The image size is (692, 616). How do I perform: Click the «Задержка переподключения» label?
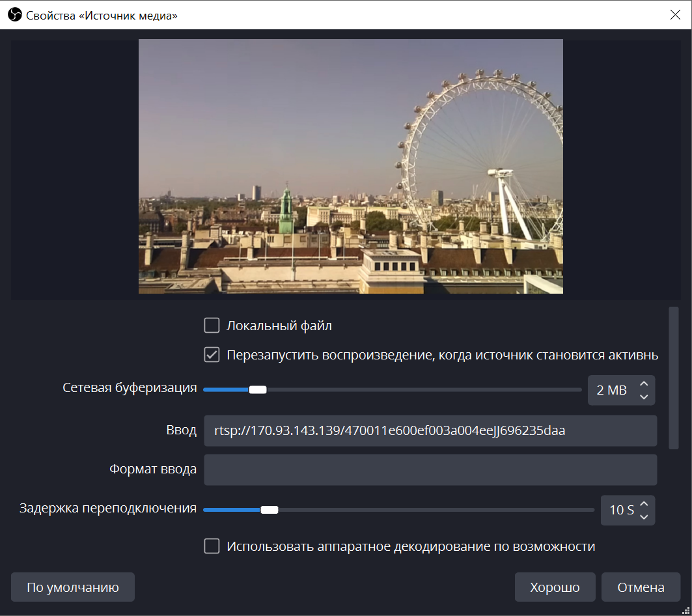(x=108, y=509)
